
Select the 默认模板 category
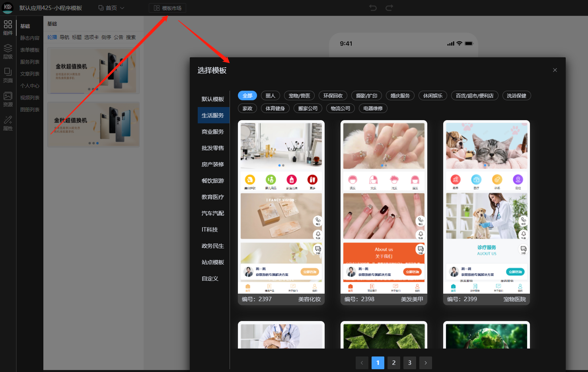point(213,99)
